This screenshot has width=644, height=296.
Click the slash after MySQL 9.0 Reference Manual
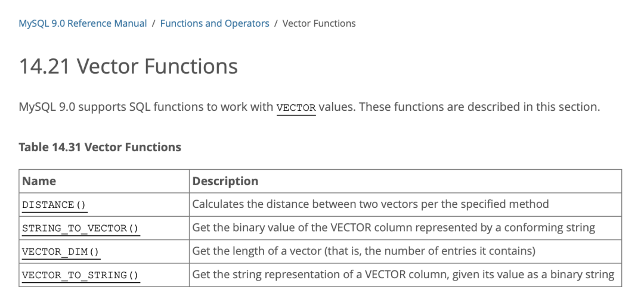point(154,24)
